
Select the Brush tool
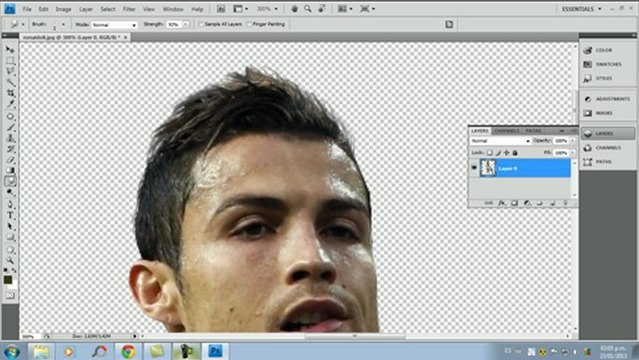[10, 127]
